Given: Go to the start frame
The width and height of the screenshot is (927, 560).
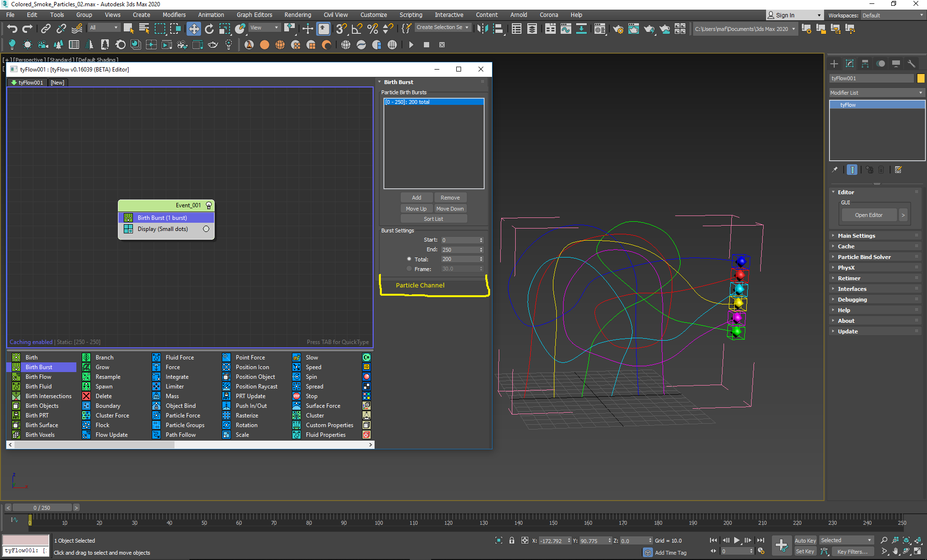Looking at the screenshot, I should 713,541.
